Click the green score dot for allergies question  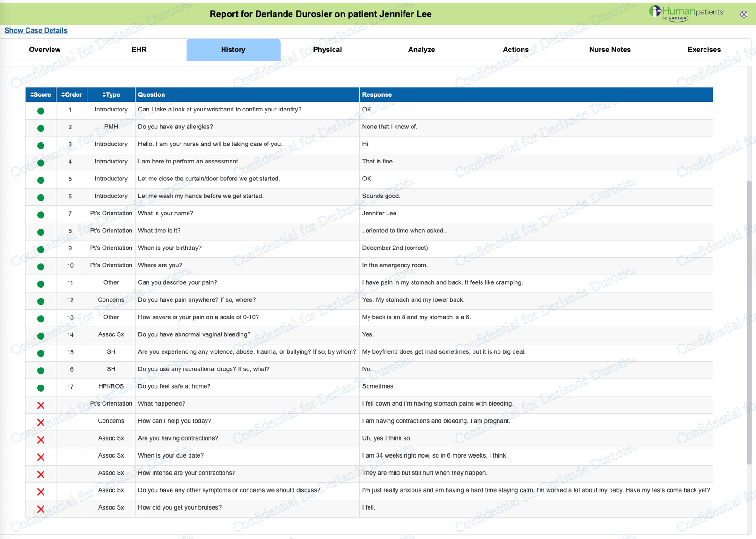[41, 128]
